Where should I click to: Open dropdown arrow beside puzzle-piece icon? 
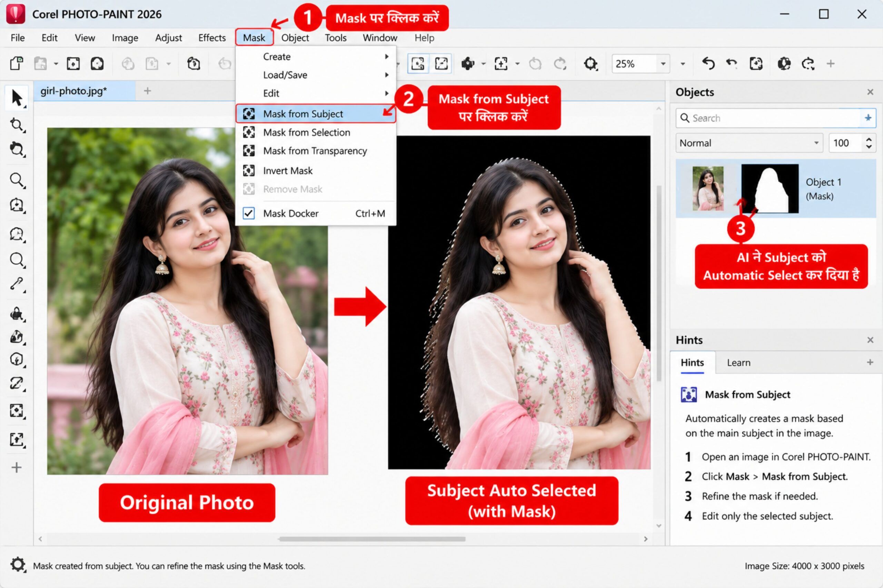pos(483,63)
